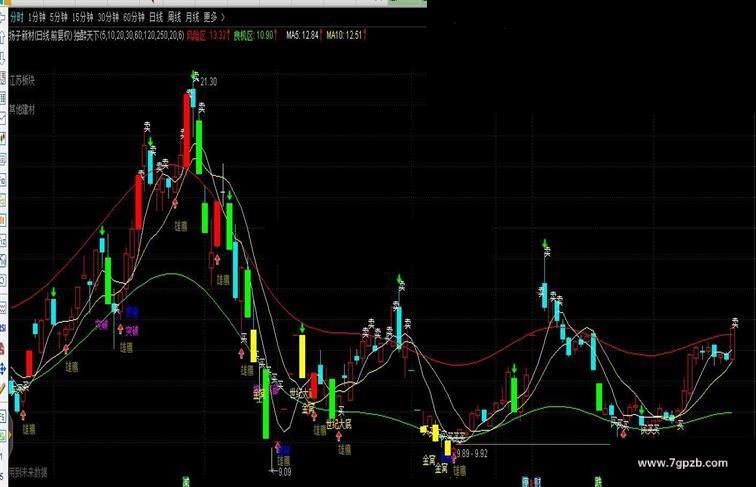Click the MA10: 12.51 readout

point(346,35)
